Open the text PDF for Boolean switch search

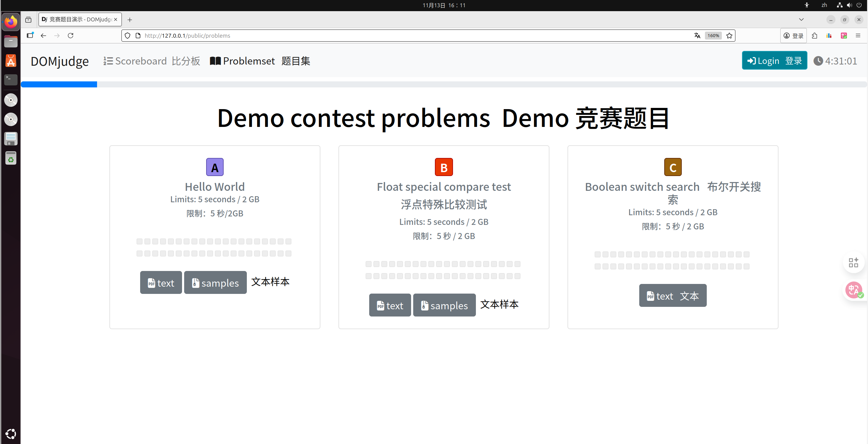click(673, 295)
